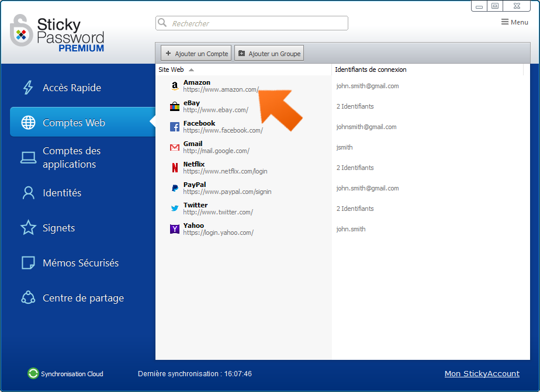Select the Gmail account name
Image resolution: width=540 pixels, height=392 pixels.
pos(193,144)
